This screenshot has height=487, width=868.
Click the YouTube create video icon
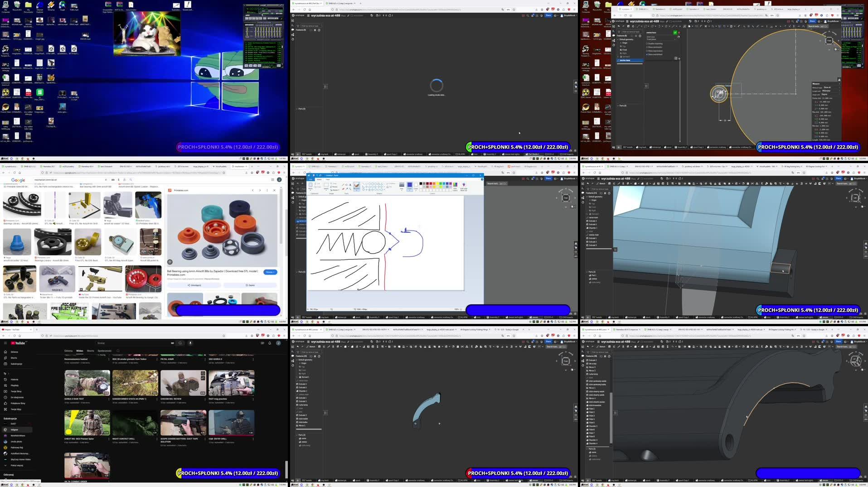pos(262,343)
